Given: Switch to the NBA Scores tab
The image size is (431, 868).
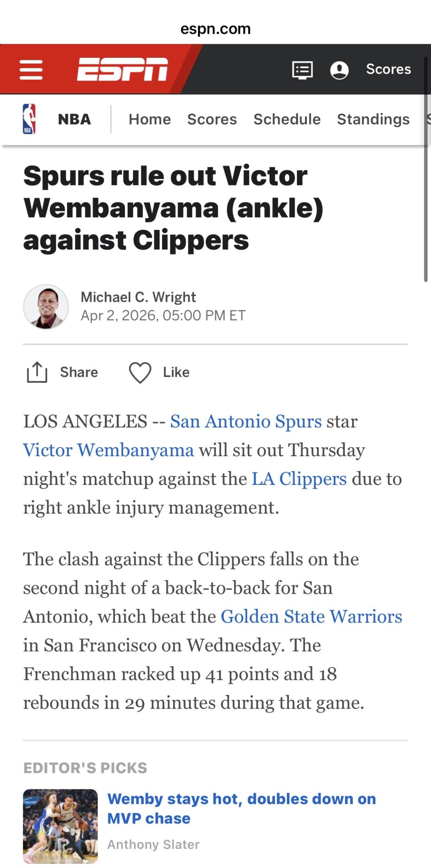Looking at the screenshot, I should click(212, 119).
